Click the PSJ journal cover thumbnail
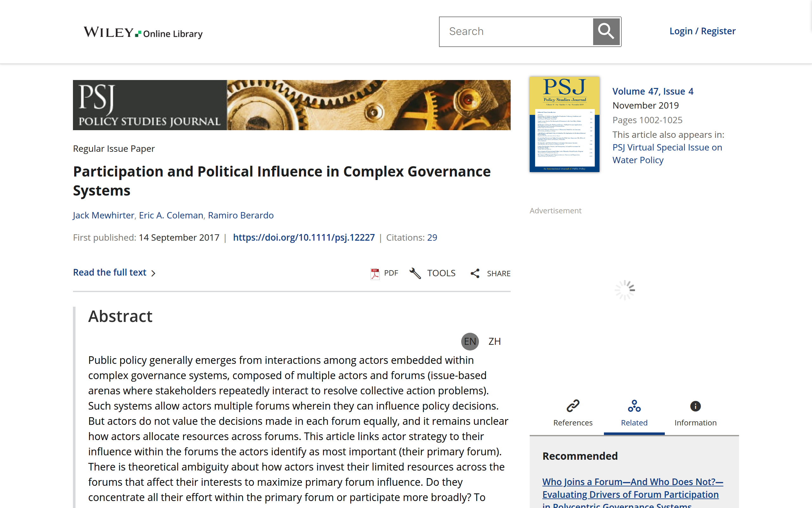The height and width of the screenshot is (508, 812). point(564,124)
